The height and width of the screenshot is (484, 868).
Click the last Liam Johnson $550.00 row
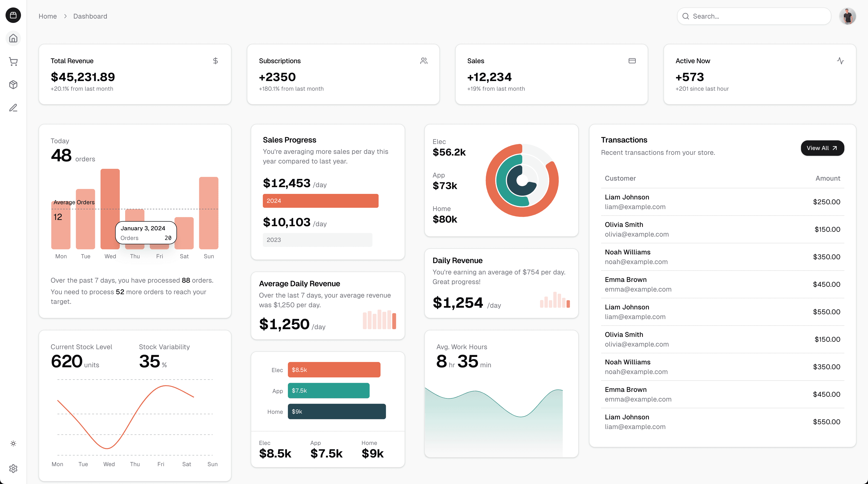click(x=722, y=422)
